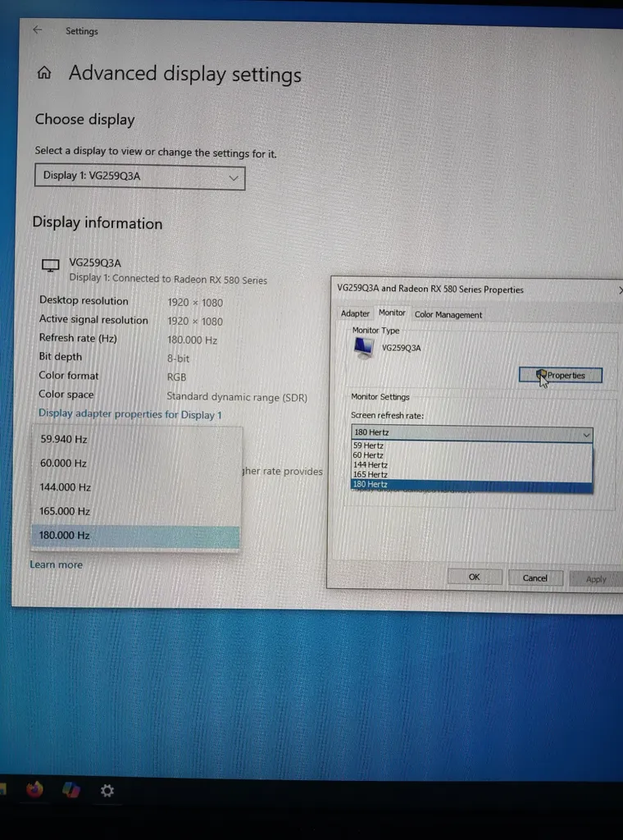This screenshot has height=840, width=623.
Task: Click the monitor icon next to VG259Q3A
Action: coord(51,264)
